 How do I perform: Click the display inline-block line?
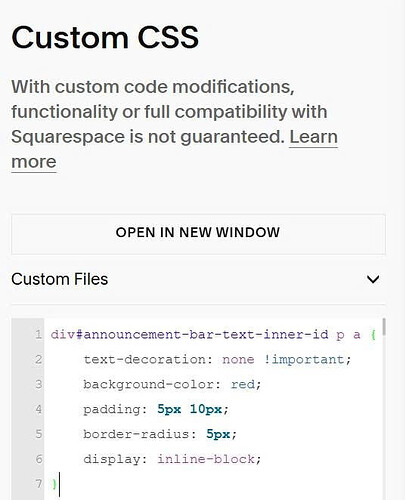(172, 459)
